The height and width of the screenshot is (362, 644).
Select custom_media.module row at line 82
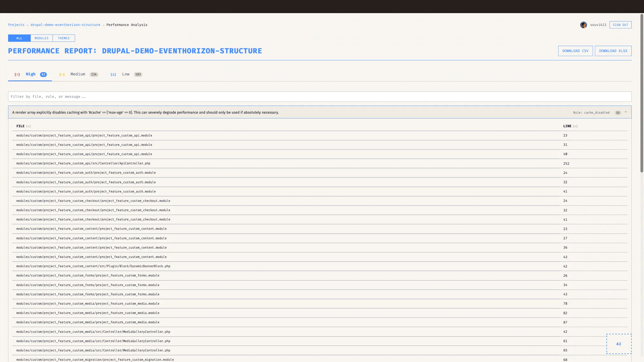pyautogui.click(x=320, y=313)
